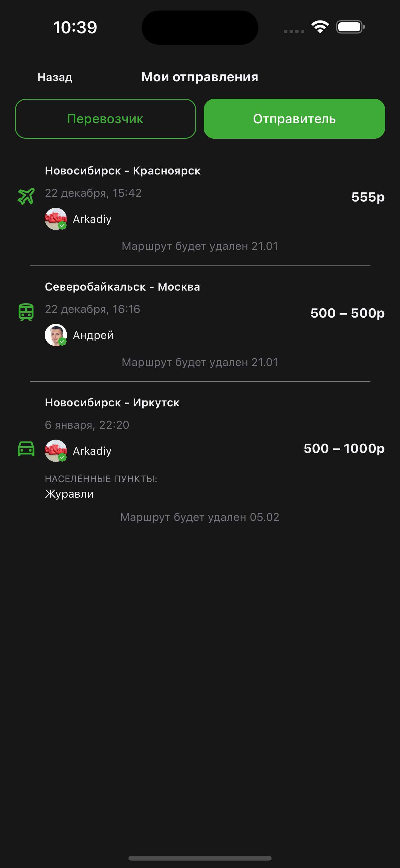The width and height of the screenshot is (400, 868).
Task: Switch to the Перевозчик tab
Action: pyautogui.click(x=105, y=119)
